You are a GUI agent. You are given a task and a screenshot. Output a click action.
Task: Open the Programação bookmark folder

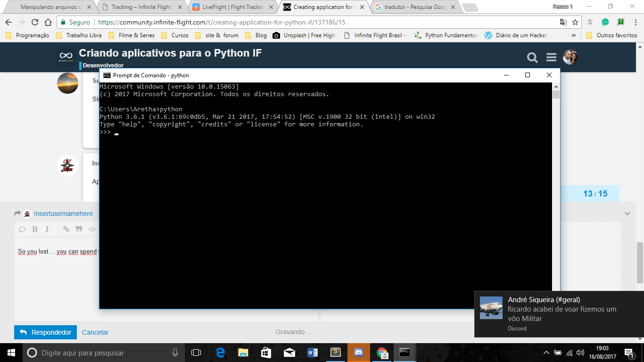(x=28, y=35)
